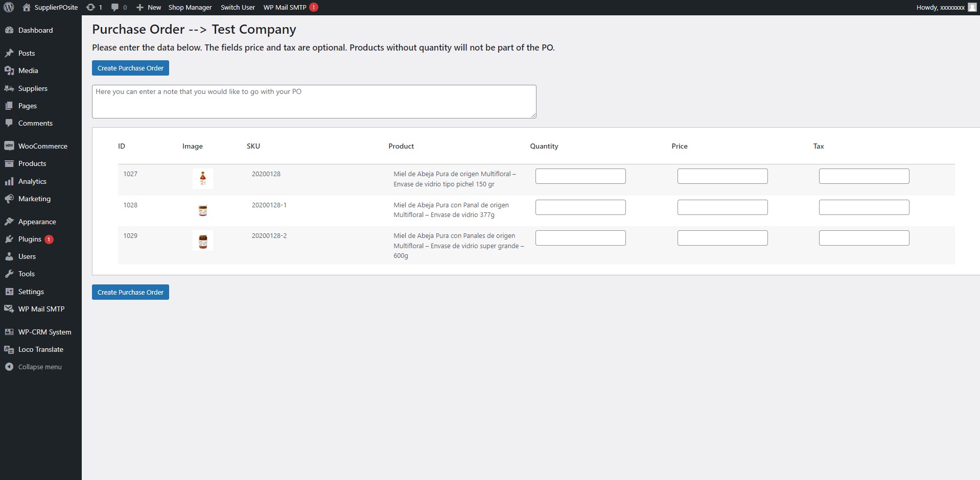Open Switch User in the admin bar

tap(238, 7)
